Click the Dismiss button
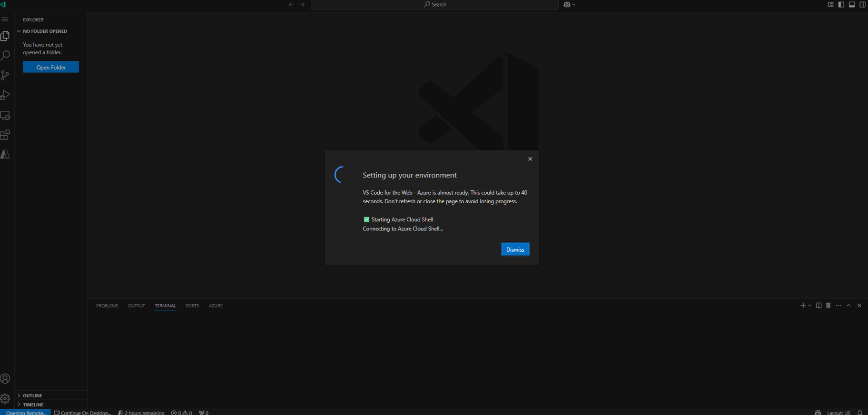This screenshot has height=415, width=868. coord(515,249)
